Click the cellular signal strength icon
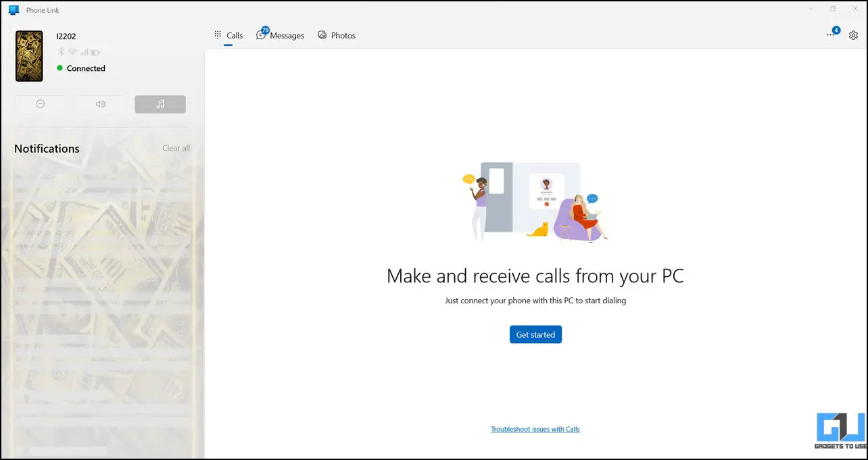The width and height of the screenshot is (868, 460). coord(84,52)
